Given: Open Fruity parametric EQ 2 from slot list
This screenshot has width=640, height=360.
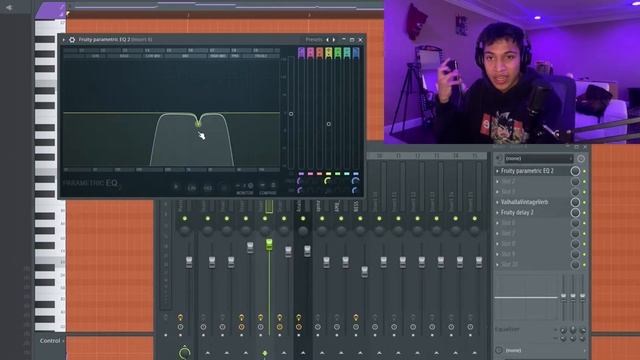Looking at the screenshot, I should [527, 171].
